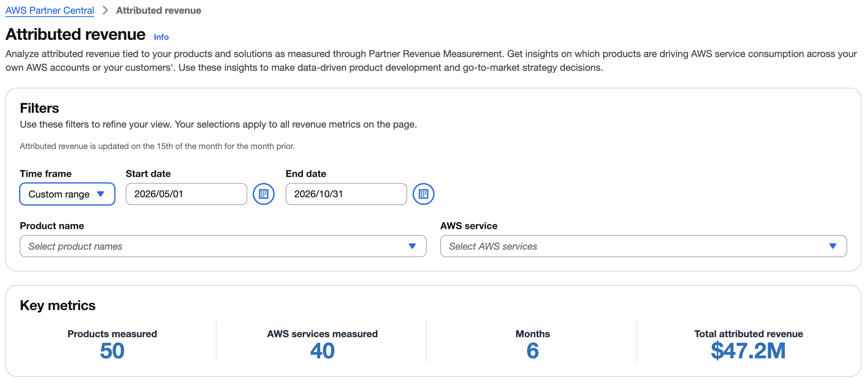Click the AWS Partner Central breadcrumb link

coord(50,10)
